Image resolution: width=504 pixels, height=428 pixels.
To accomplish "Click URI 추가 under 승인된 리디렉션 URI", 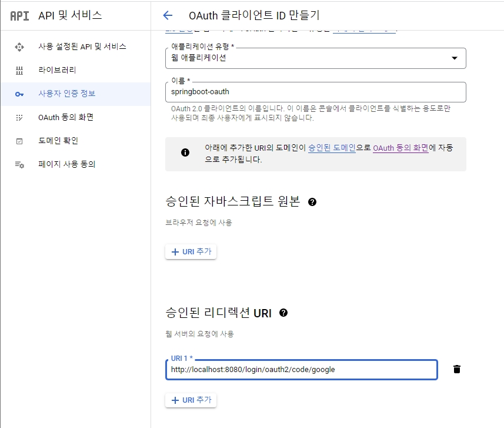I will tap(191, 400).
